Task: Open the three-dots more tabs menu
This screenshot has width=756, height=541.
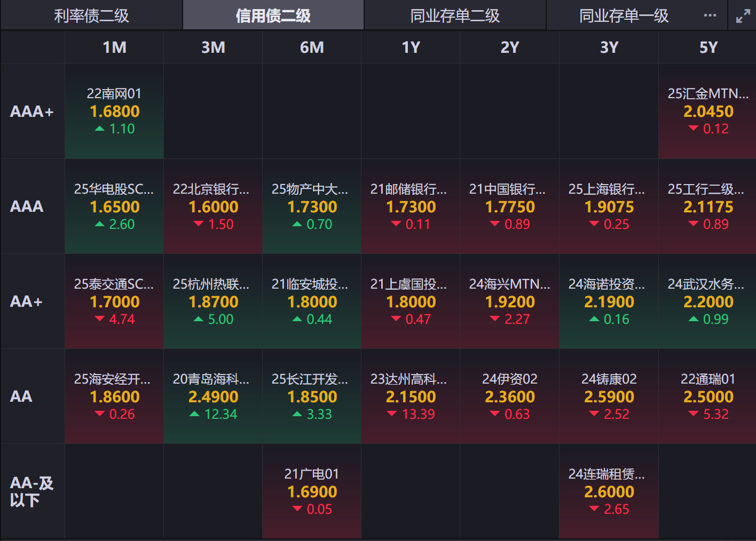Action: (x=710, y=15)
